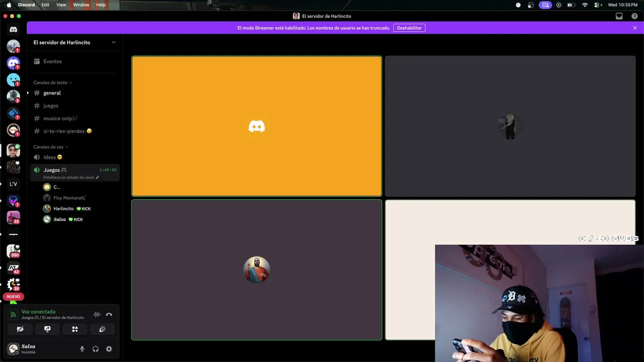Open server icon with 7 badge
Viewport: 644px width, 362px height.
(13, 201)
